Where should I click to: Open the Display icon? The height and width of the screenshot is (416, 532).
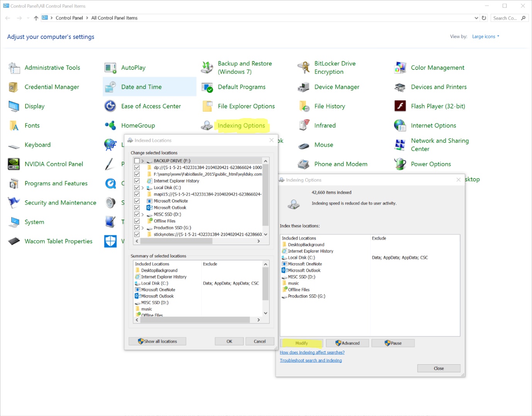pyautogui.click(x=14, y=107)
